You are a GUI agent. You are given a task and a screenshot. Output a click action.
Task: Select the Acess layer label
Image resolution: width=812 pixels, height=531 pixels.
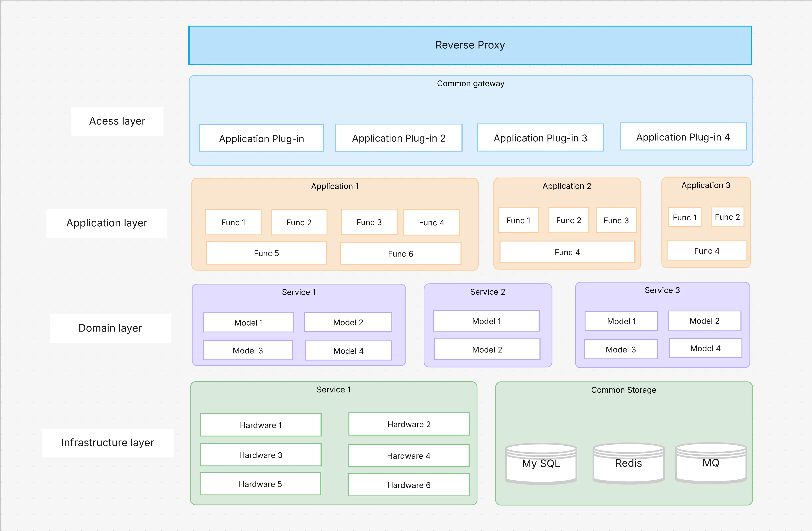coord(117,121)
